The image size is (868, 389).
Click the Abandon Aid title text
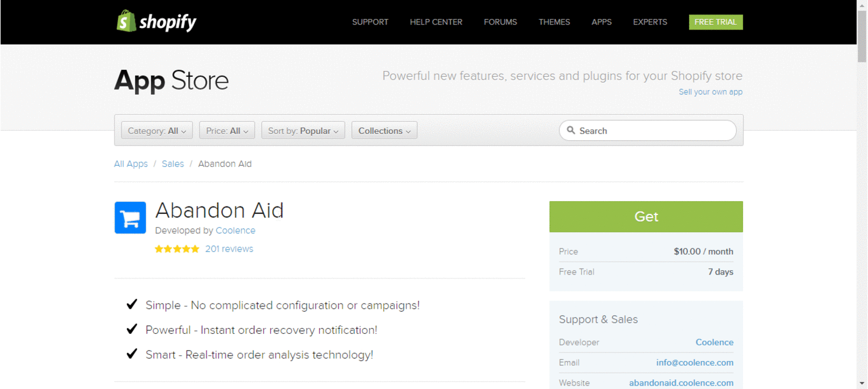pyautogui.click(x=219, y=210)
